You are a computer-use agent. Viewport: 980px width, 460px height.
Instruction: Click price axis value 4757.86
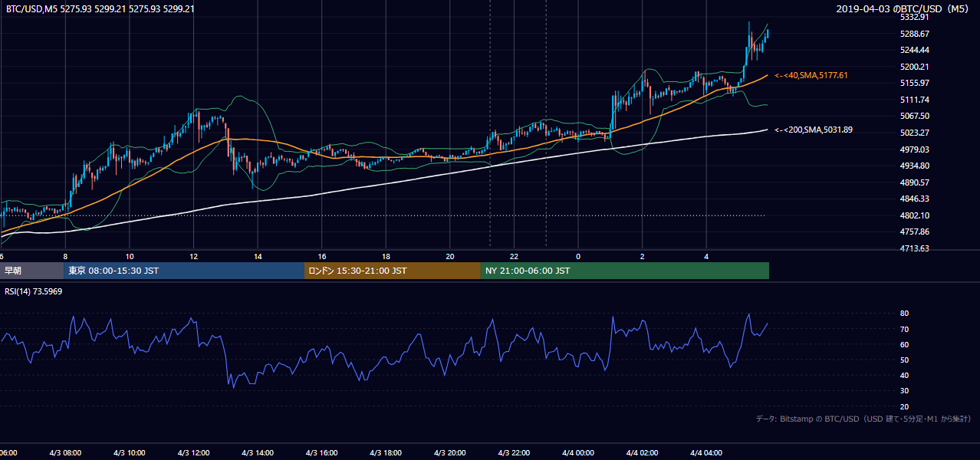915,232
